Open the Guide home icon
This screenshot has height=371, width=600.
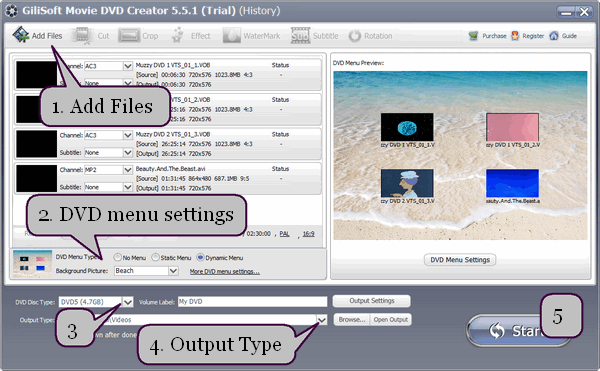point(554,36)
